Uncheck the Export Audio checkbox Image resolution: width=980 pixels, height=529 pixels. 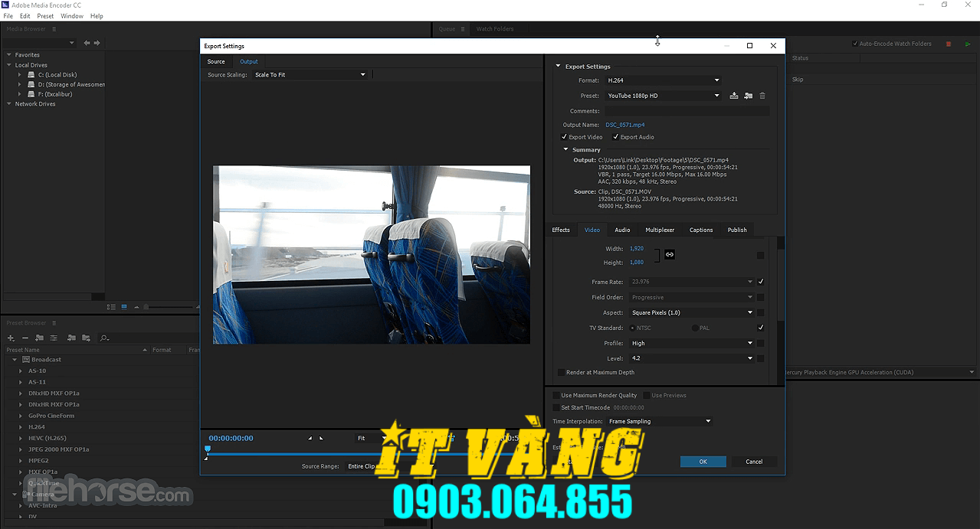coord(615,136)
